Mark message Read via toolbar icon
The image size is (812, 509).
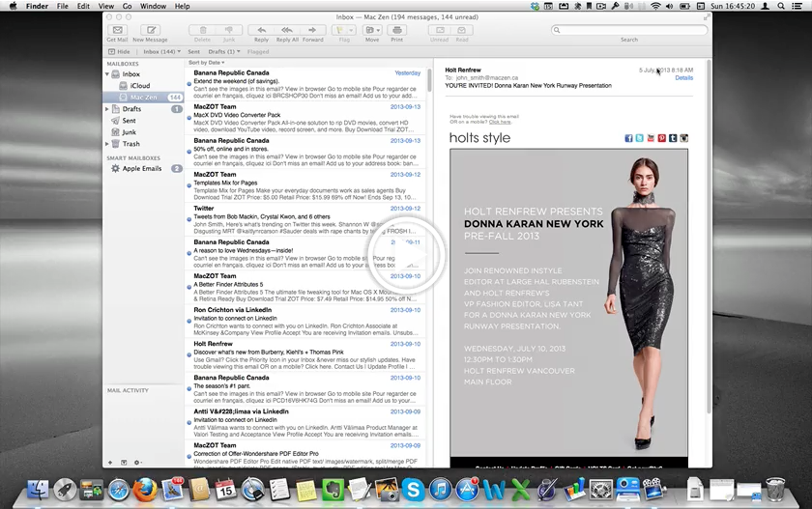coord(462,30)
